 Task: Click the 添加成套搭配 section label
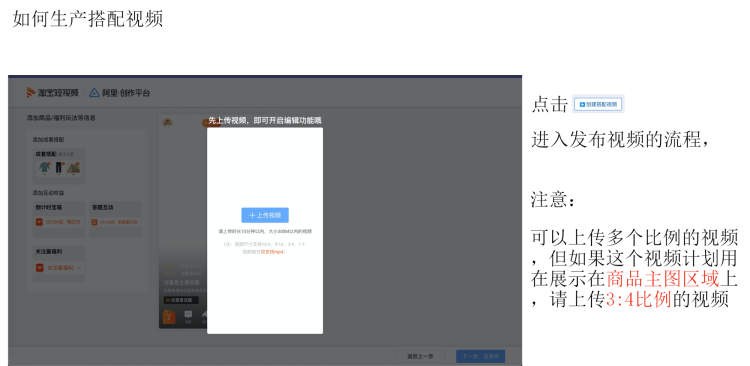click(x=48, y=140)
